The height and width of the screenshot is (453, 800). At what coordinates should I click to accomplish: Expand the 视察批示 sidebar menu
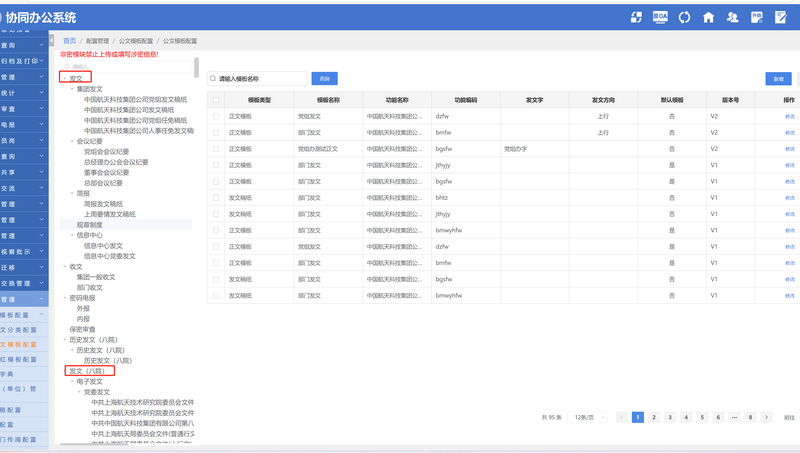pyautogui.click(x=24, y=251)
